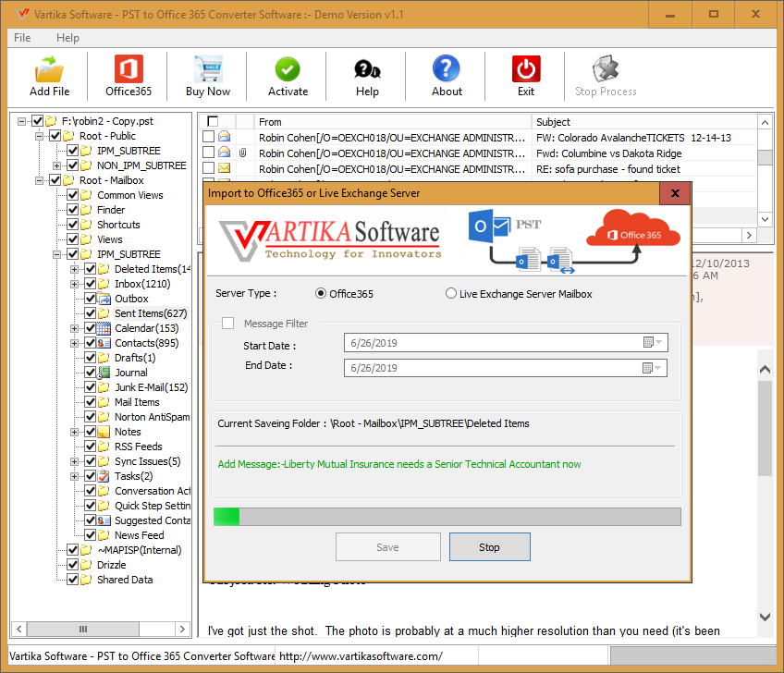Screen dimensions: 784x673
Task: Collapse the Root - Mailbox node
Action: [x=39, y=180]
